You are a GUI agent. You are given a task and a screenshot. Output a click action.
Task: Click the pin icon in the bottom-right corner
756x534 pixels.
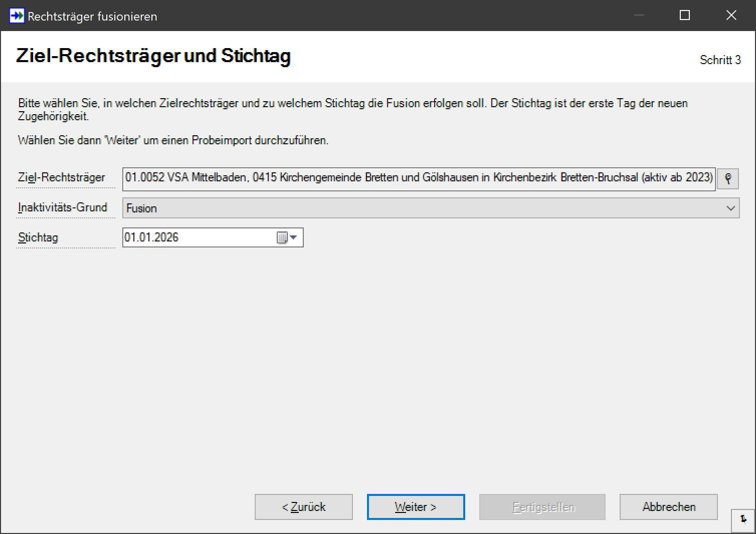click(743, 519)
